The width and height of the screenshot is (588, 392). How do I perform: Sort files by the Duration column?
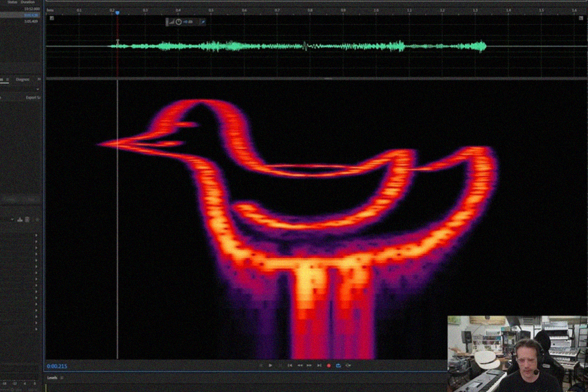pos(28,2)
